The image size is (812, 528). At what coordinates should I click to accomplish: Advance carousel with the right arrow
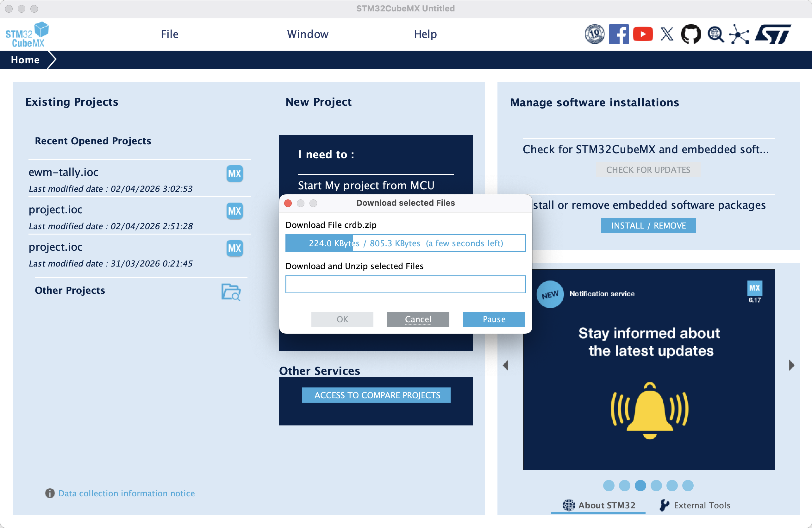[791, 365]
